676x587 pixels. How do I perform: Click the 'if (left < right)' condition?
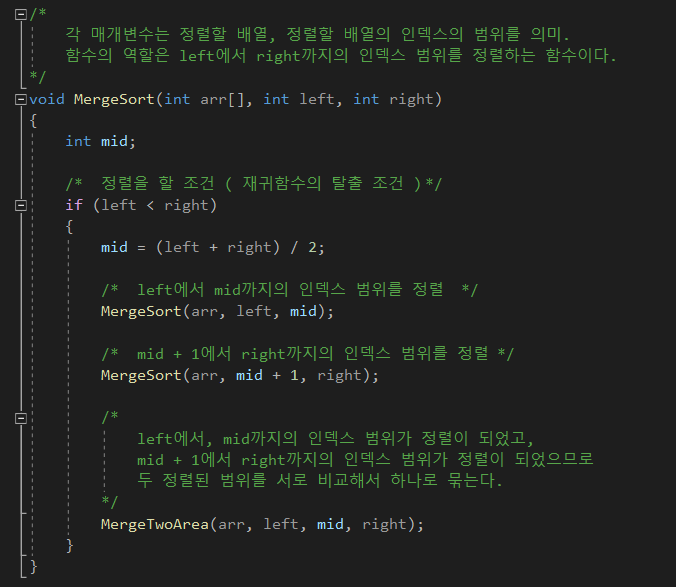coord(141,205)
